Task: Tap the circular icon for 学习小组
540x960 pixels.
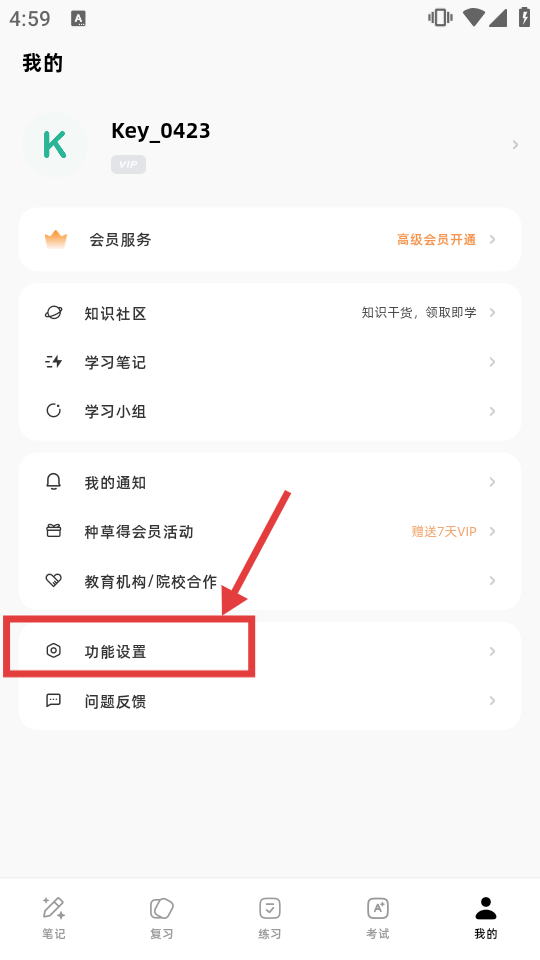Action: [x=54, y=411]
